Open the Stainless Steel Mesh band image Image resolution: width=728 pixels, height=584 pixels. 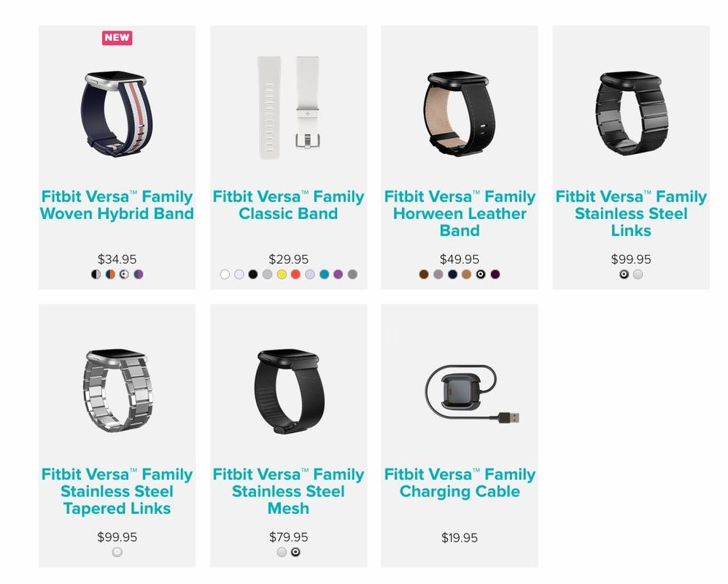pyautogui.click(x=289, y=391)
